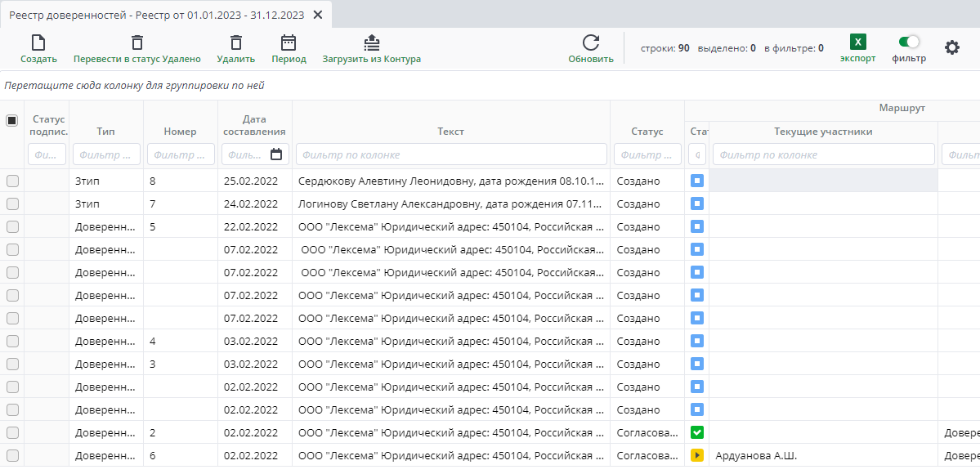Sort by Номер column header

(x=180, y=132)
